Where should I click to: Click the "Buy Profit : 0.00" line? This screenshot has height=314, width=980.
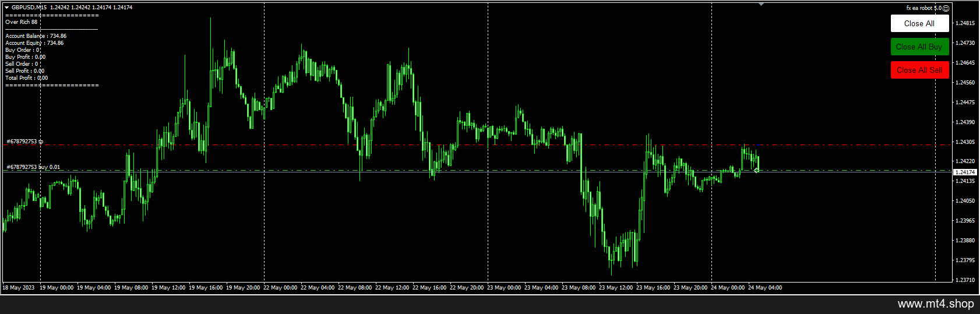(25, 57)
